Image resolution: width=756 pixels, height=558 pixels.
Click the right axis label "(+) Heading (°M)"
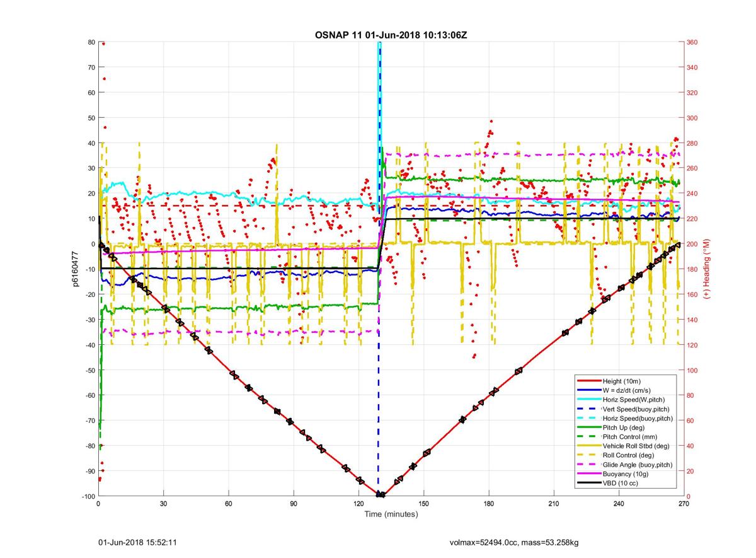[x=707, y=269]
